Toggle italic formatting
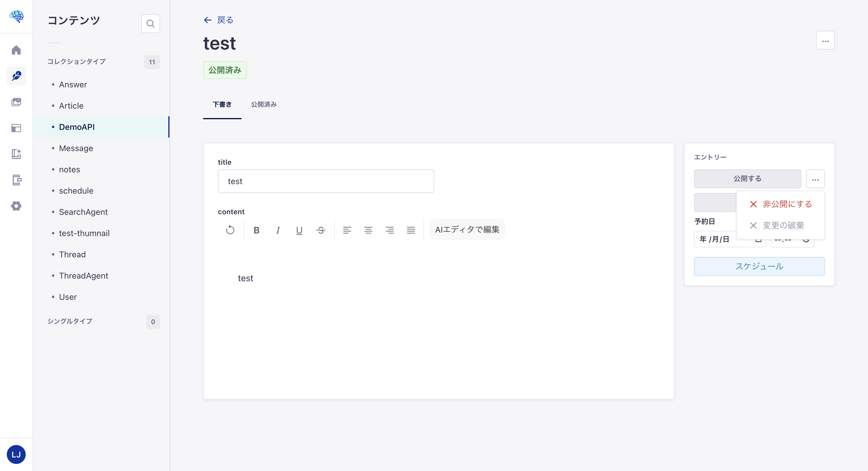This screenshot has height=471, width=868. click(278, 230)
